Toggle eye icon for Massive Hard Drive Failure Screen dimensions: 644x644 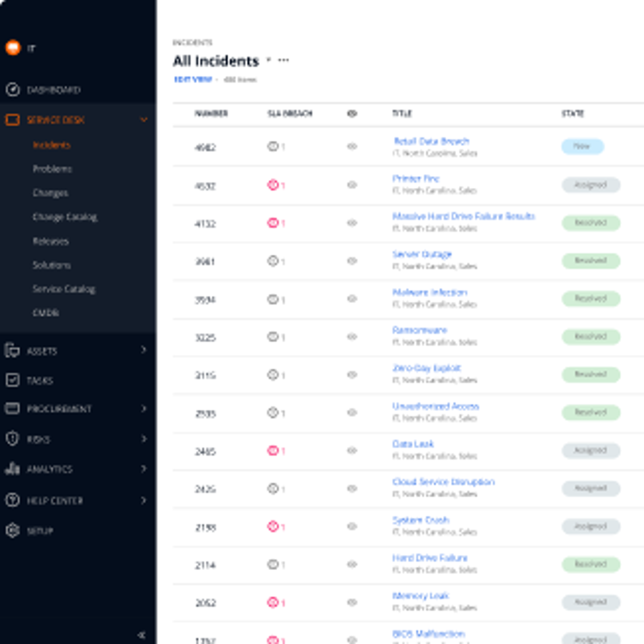pos(352,223)
